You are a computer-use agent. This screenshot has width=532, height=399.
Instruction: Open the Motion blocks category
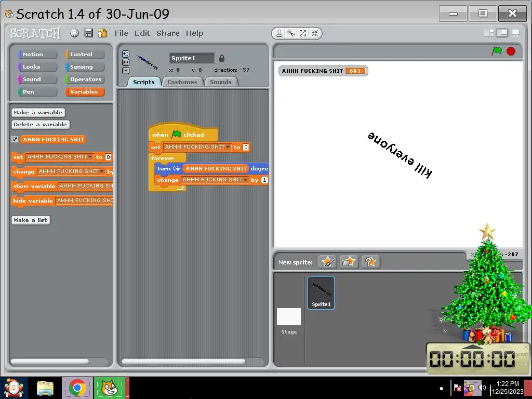[x=37, y=54]
